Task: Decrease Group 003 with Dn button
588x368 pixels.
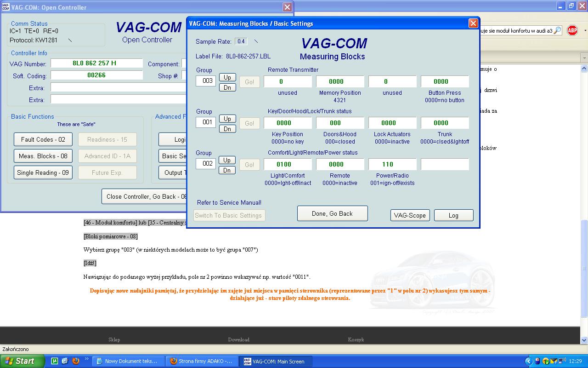Action: coord(227,87)
